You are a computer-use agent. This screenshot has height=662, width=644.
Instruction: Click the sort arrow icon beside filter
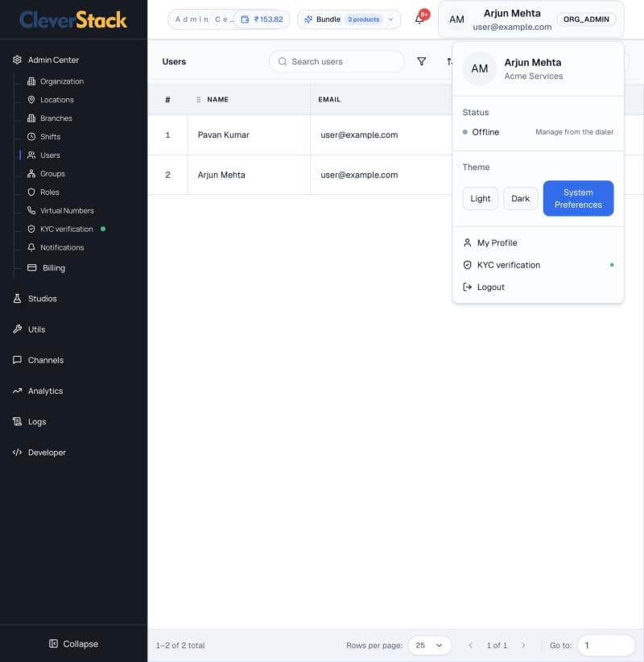(449, 62)
